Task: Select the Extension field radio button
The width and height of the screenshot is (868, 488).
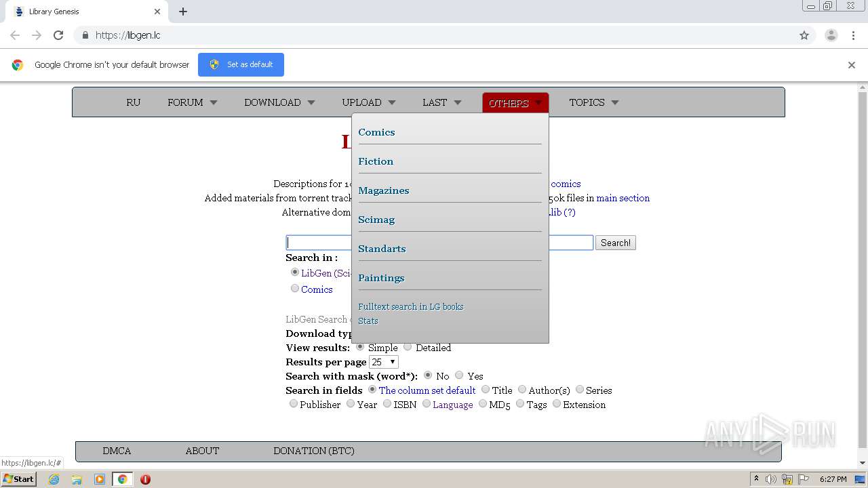Action: [x=557, y=403]
